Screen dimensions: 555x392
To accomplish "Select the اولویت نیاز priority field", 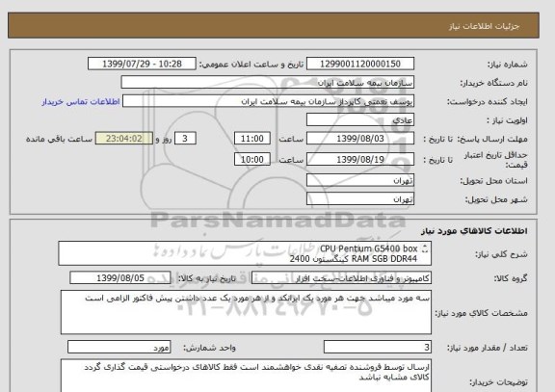I will pyautogui.click(x=360, y=120).
